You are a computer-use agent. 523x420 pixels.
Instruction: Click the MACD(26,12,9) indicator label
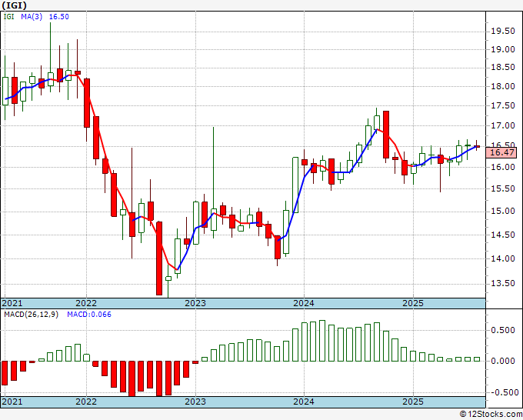click(x=32, y=315)
